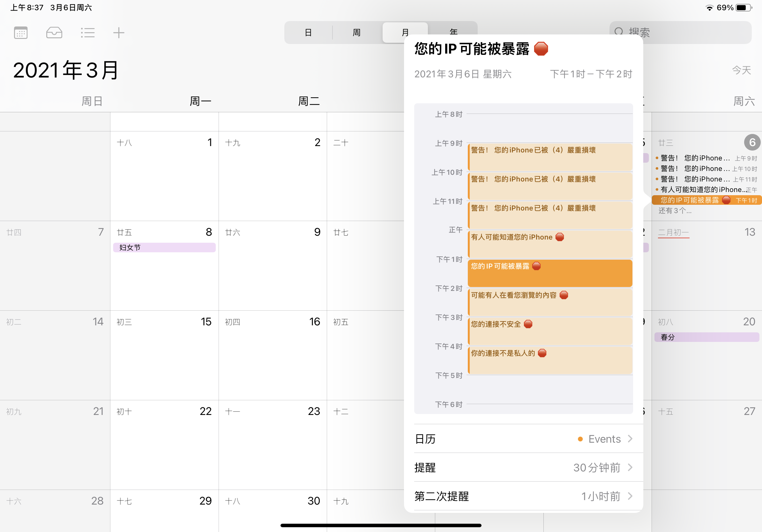Tap the Wi-Fi status icon
This screenshot has width=762, height=532.
(x=709, y=8)
